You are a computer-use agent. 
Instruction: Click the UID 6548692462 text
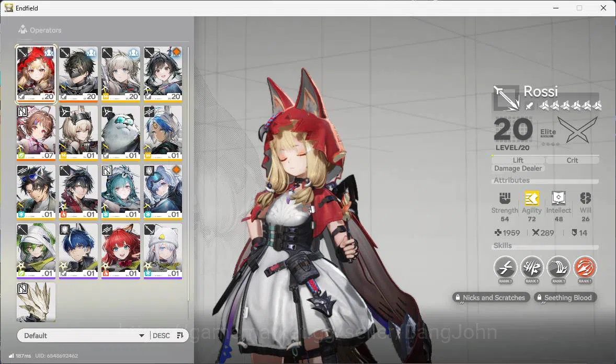pyautogui.click(x=56, y=356)
